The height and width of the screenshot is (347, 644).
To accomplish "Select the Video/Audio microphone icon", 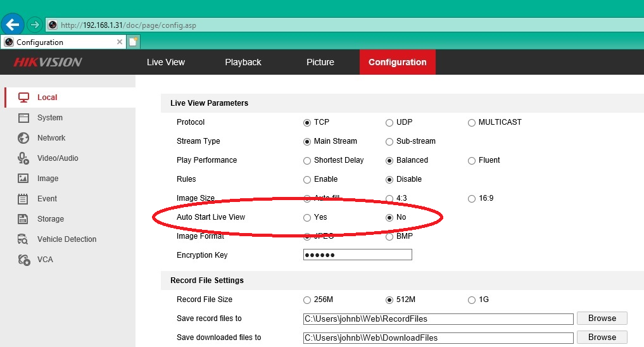I will pyautogui.click(x=24, y=158).
